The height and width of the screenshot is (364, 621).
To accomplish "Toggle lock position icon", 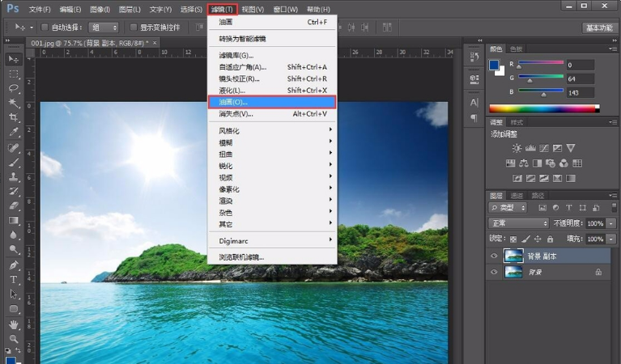I will pos(538,239).
